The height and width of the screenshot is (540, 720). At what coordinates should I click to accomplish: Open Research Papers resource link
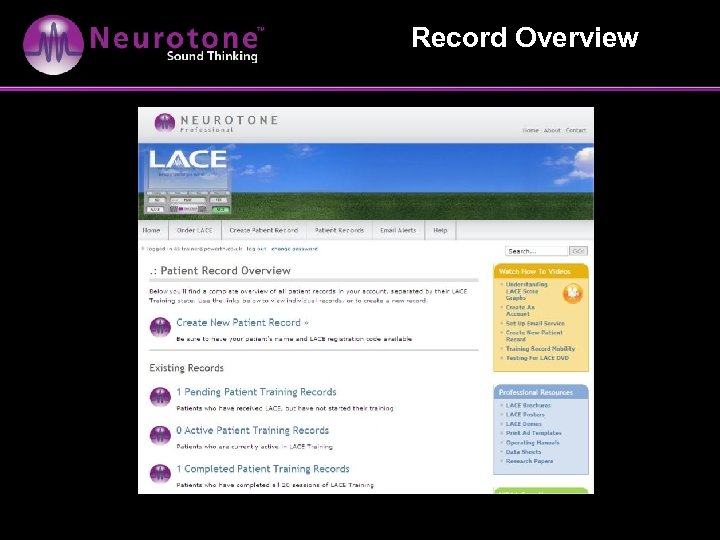click(529, 461)
